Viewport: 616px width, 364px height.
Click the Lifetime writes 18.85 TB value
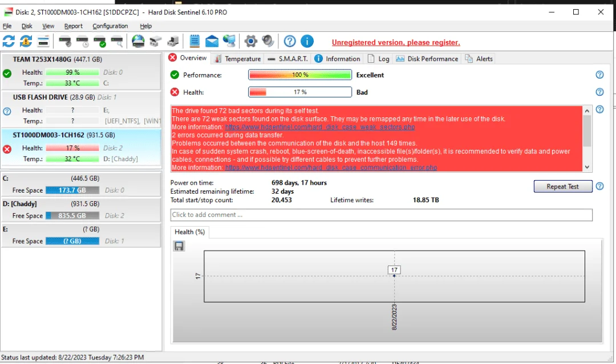pyautogui.click(x=426, y=200)
